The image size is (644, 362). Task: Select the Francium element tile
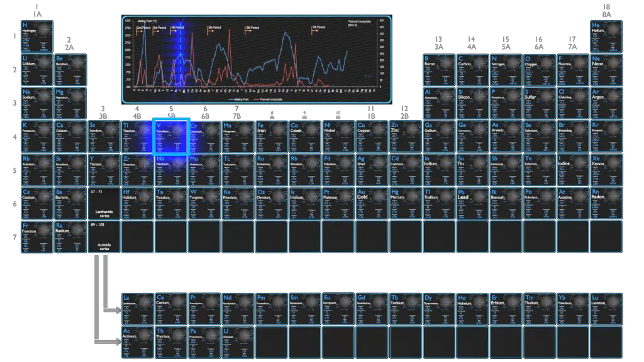coord(37,236)
